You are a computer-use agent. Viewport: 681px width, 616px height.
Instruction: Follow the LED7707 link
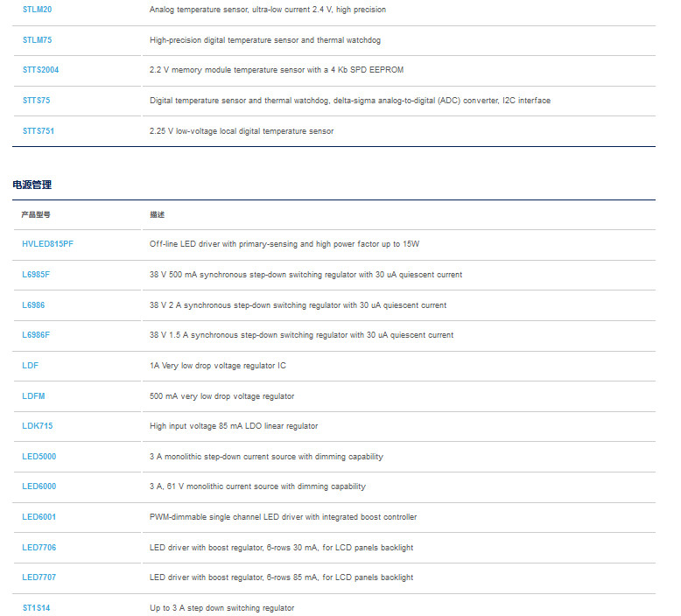[x=39, y=577]
